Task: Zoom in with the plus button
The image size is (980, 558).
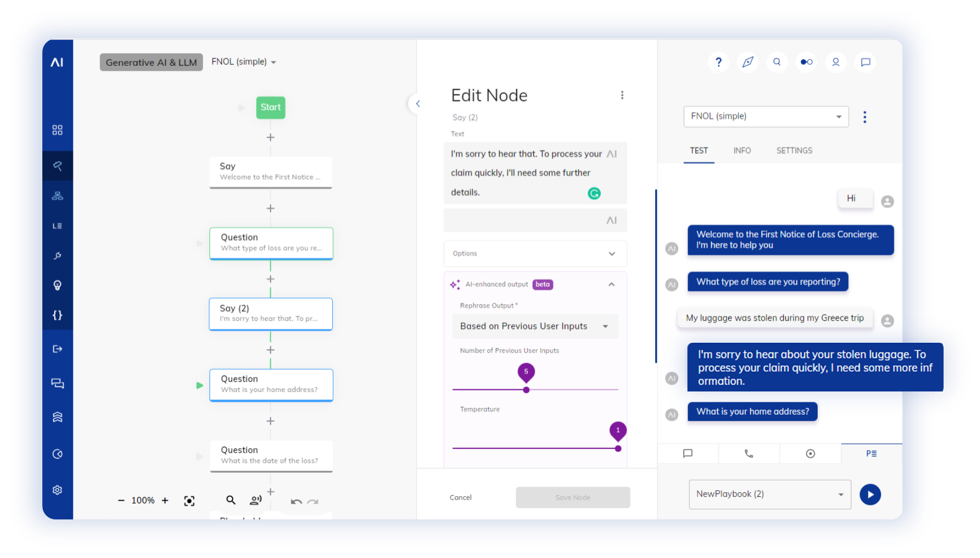Action: pos(165,500)
